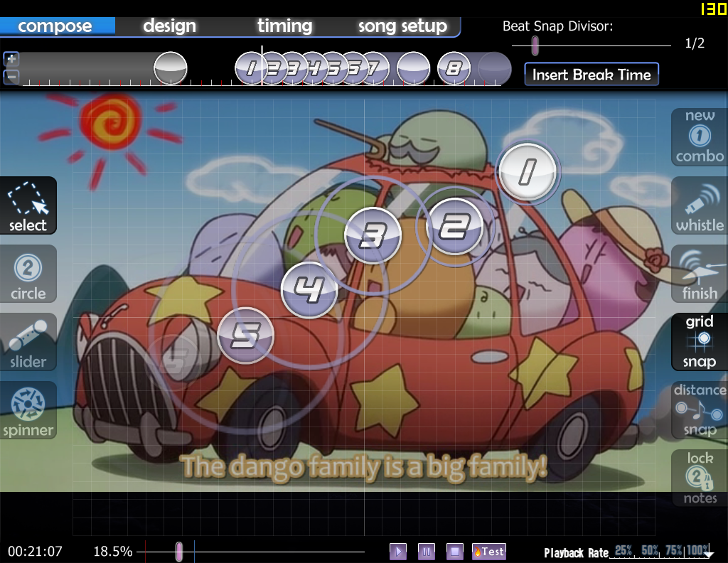The image size is (728, 563).
Task: Select hit circle 5 on playfield
Action: tap(245, 335)
